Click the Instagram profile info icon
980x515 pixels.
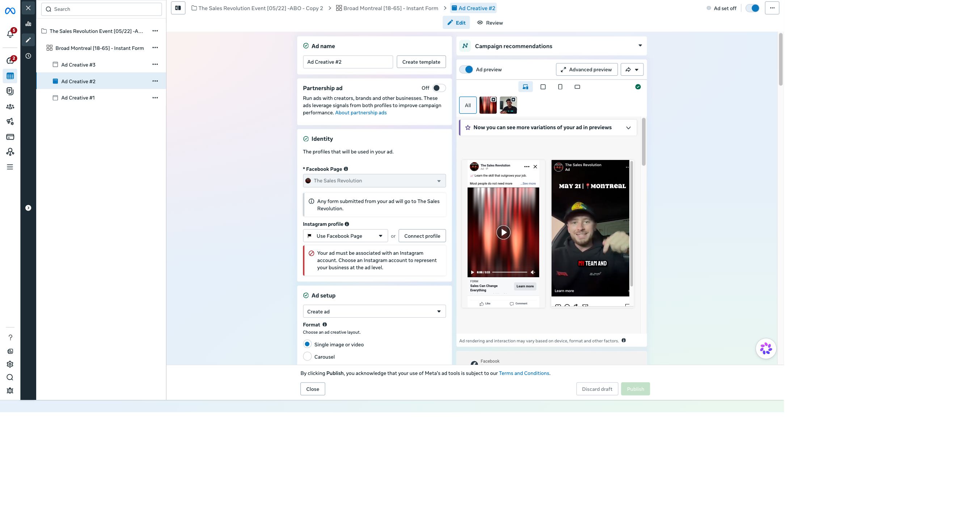point(347,224)
